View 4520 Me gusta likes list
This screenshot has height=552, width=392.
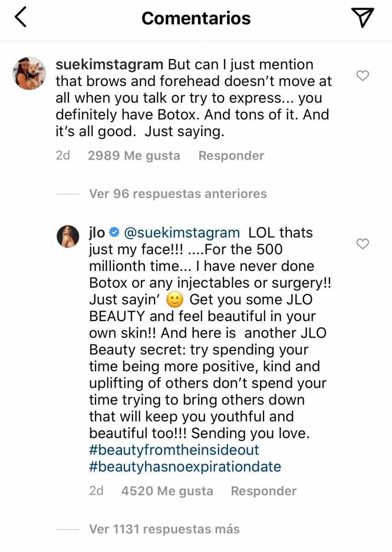167,491
